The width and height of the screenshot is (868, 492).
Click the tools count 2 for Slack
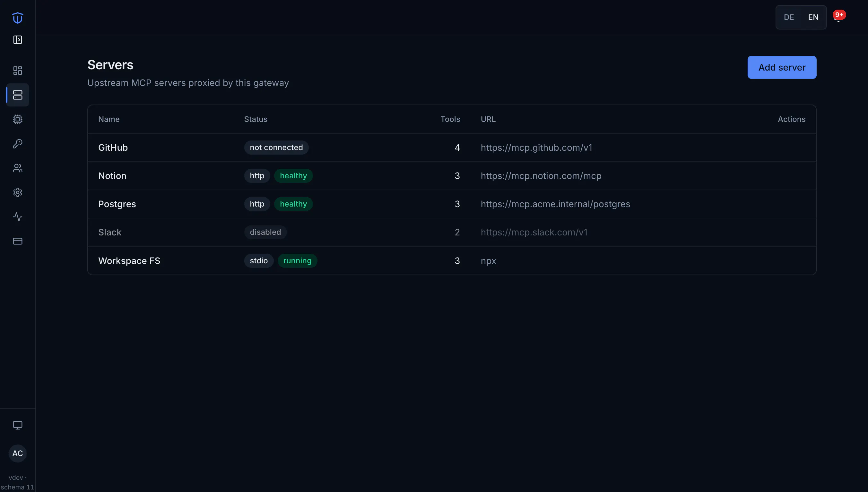tap(457, 232)
